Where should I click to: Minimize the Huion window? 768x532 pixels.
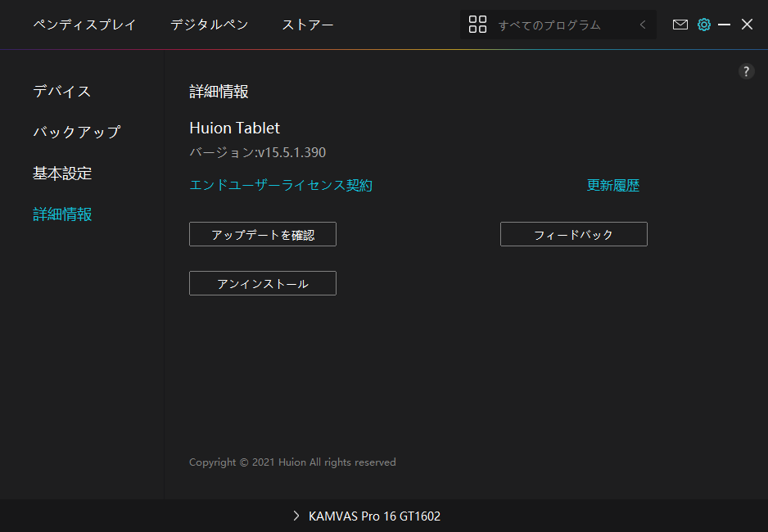pyautogui.click(x=724, y=25)
